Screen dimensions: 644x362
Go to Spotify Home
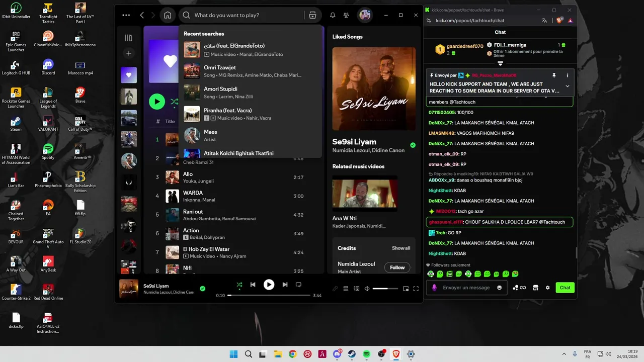(x=168, y=15)
